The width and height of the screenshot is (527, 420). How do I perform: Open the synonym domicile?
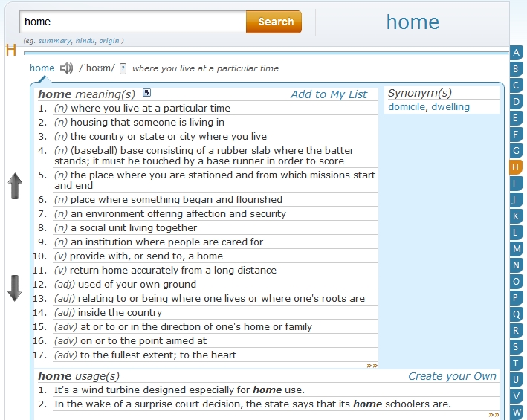click(x=407, y=107)
